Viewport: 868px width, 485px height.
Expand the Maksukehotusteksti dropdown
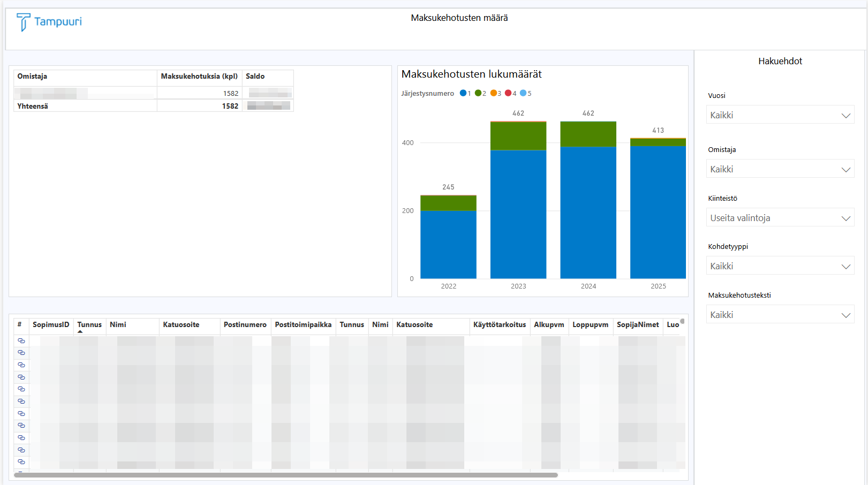point(780,315)
